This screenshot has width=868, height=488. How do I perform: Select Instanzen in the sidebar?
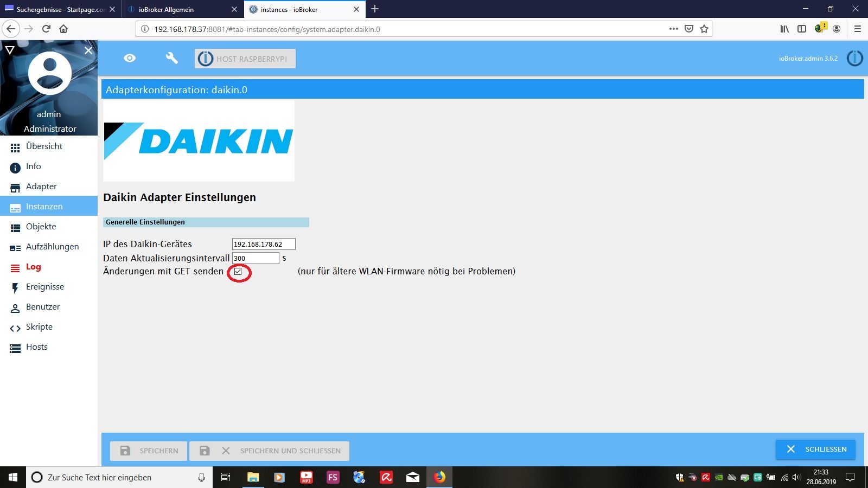49,207
